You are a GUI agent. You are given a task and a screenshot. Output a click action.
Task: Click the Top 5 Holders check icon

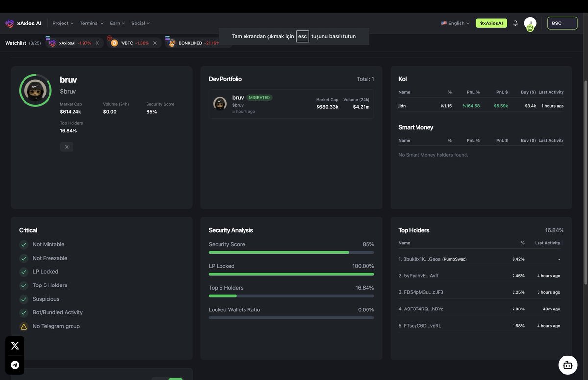[x=24, y=285]
